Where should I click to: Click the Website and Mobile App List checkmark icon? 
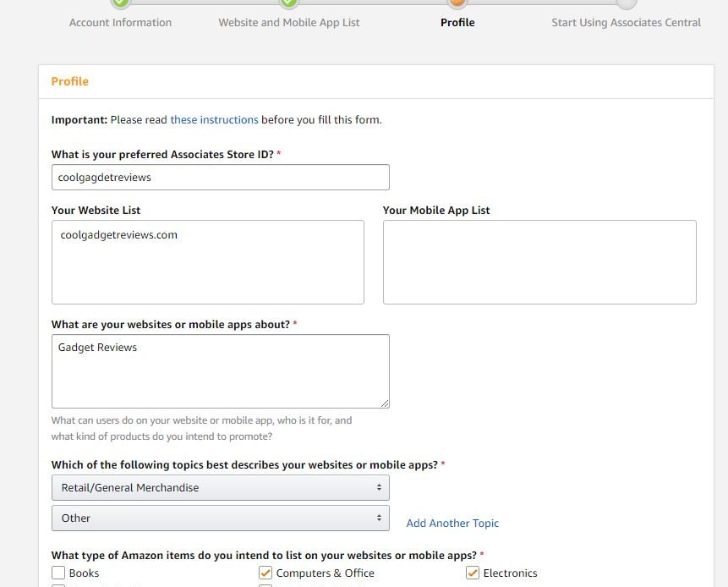[289, 3]
